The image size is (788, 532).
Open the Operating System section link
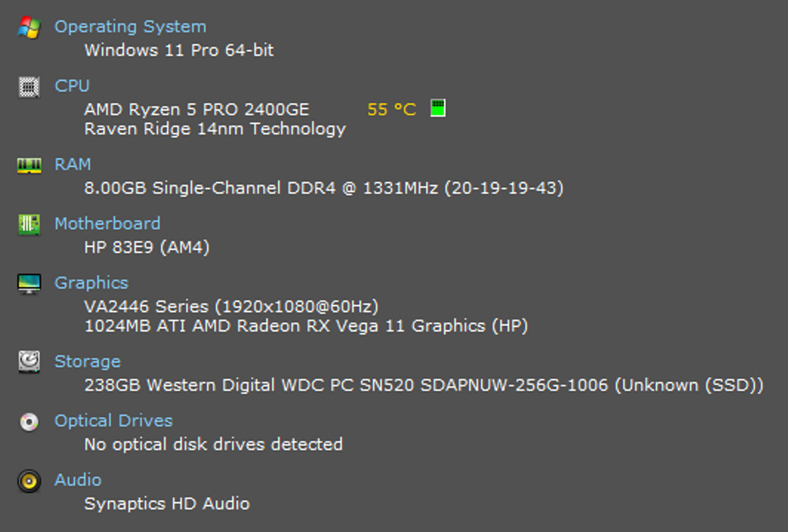pyautogui.click(x=130, y=27)
